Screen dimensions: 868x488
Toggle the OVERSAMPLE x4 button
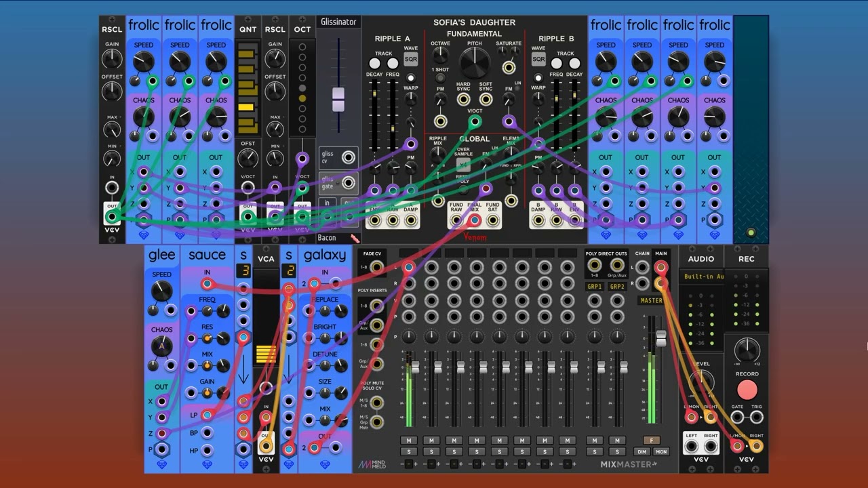pos(463,165)
